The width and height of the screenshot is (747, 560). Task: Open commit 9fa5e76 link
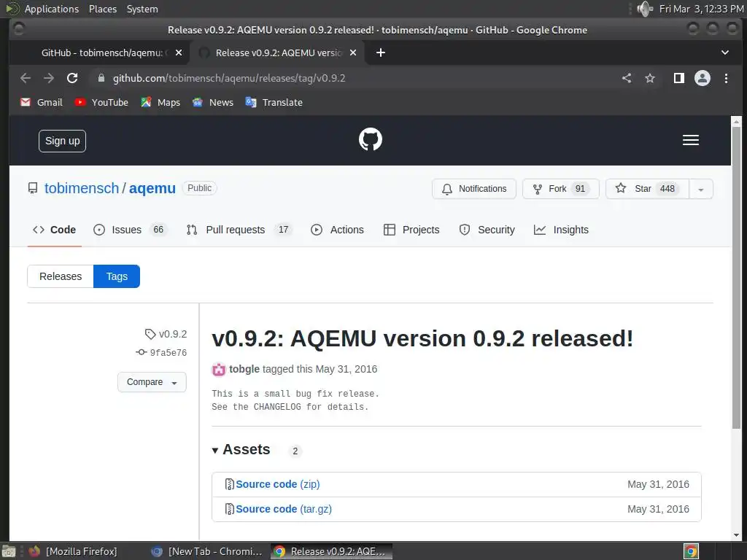pyautogui.click(x=169, y=352)
